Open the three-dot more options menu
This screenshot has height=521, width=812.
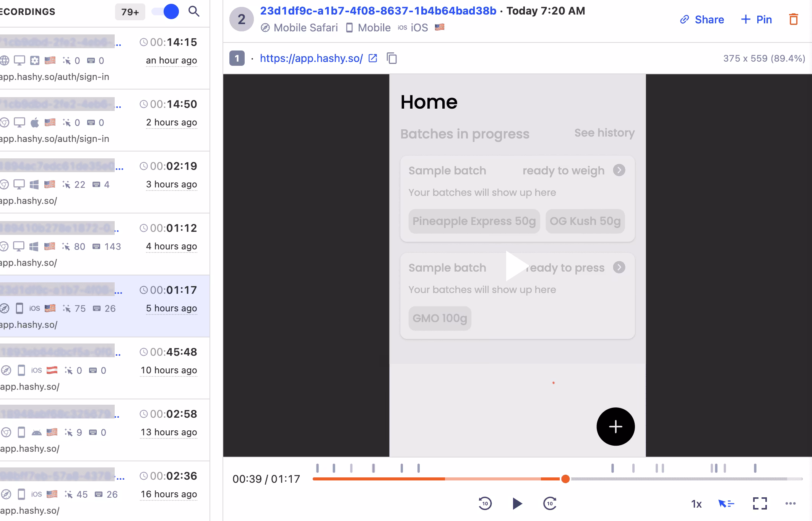pos(791,503)
